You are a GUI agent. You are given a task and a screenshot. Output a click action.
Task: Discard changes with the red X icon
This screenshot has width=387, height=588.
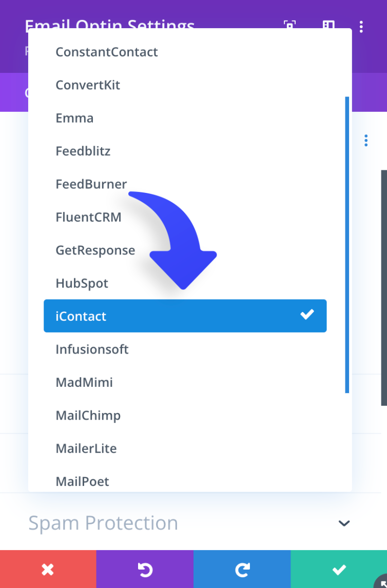click(48, 569)
